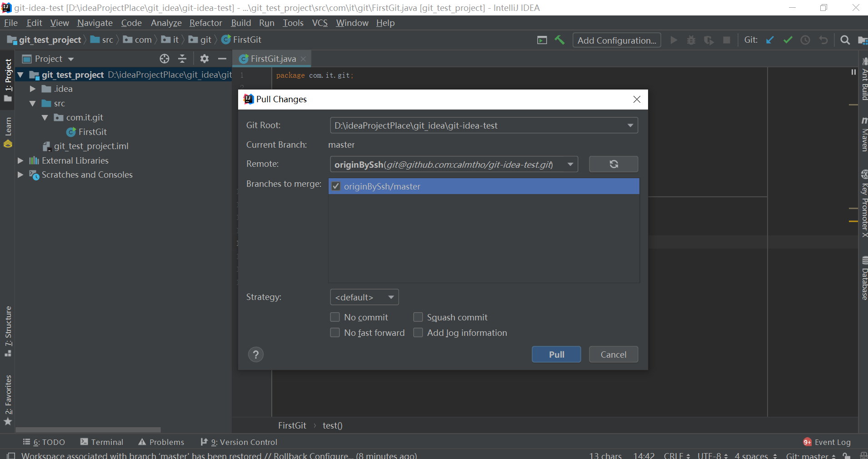This screenshot has width=868, height=459.
Task: Click the Stop square toolbar icon
Action: [727, 40]
